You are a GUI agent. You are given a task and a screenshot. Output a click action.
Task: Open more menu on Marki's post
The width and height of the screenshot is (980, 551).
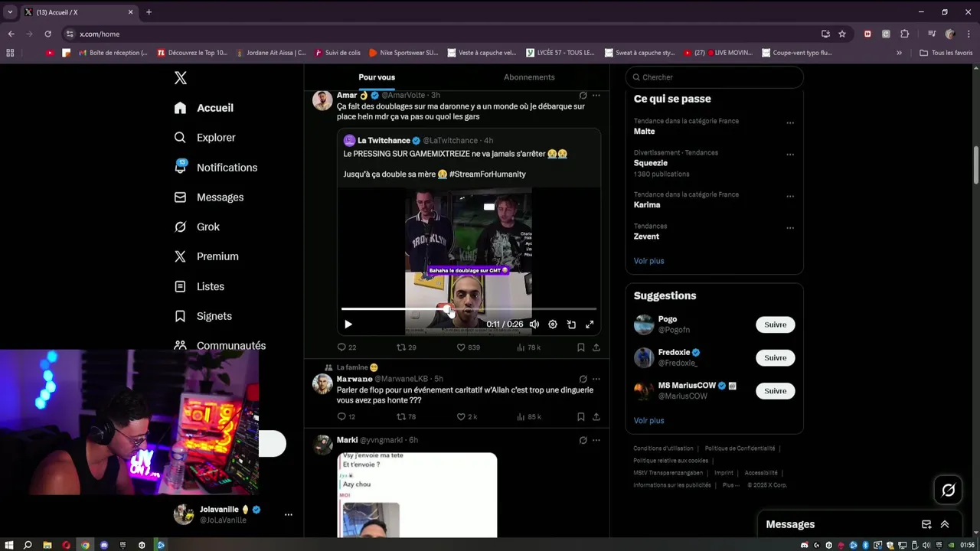(x=596, y=440)
